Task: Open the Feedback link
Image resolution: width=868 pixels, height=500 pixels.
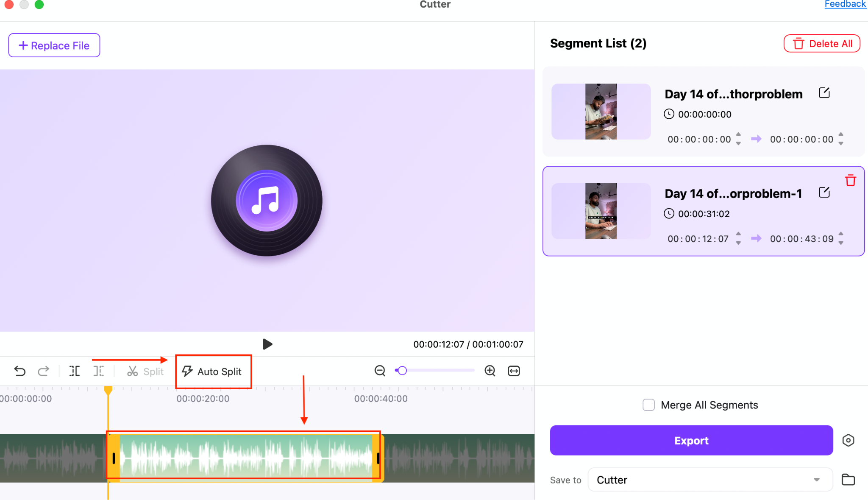Action: click(x=845, y=4)
